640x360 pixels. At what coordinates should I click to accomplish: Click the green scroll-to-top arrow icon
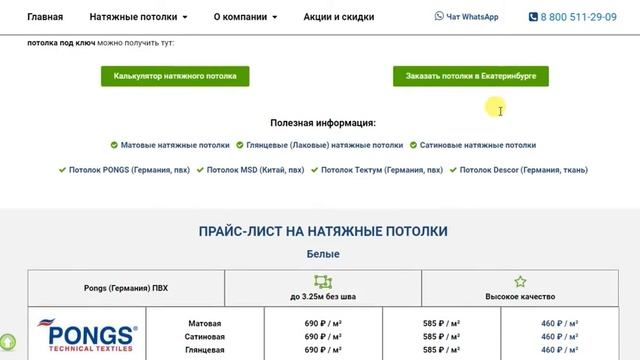coord(8,342)
